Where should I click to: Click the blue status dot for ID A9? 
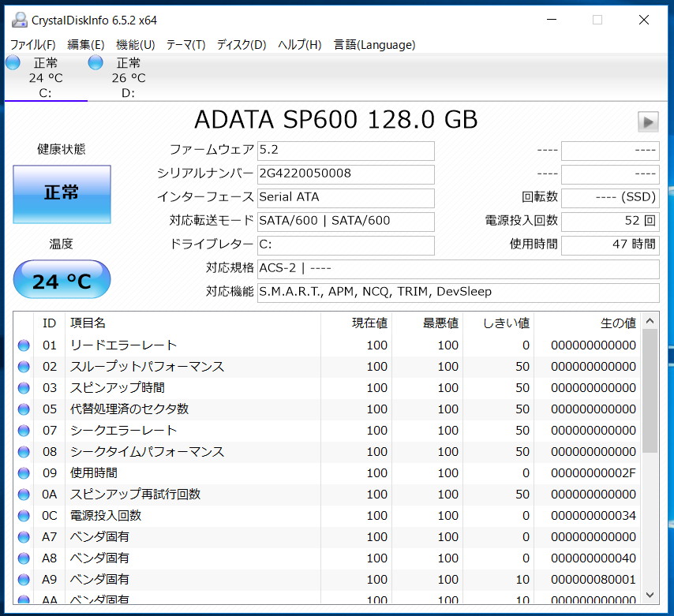(24, 580)
